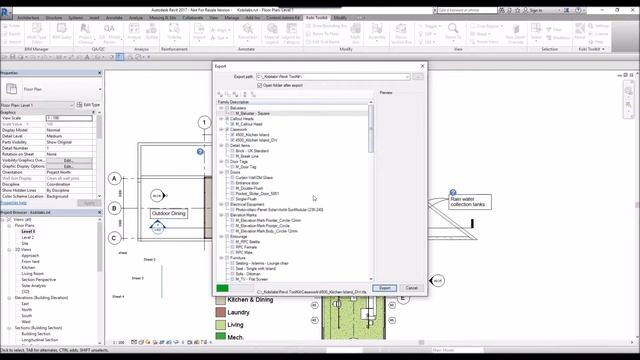The width and height of the screenshot is (640, 360).
Task: Uncheck the 4500_Kitchen Island family checkbox
Action: pyautogui.click(x=233, y=134)
